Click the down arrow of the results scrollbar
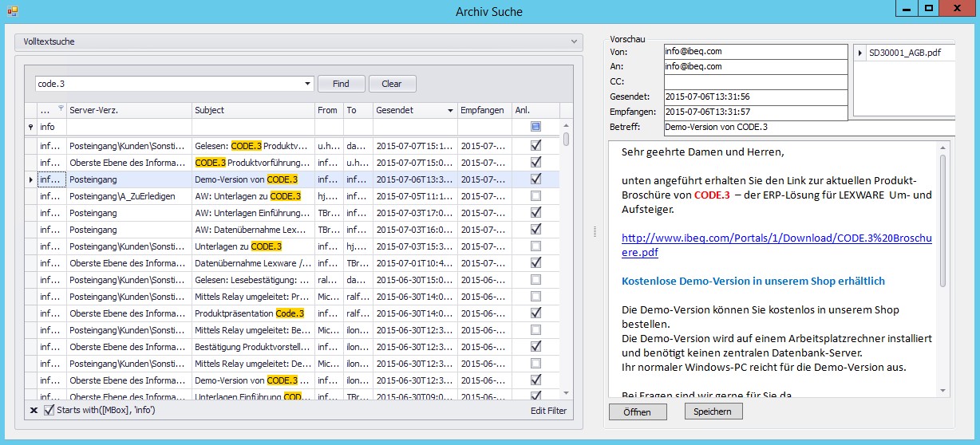980x445 pixels. coord(567,392)
